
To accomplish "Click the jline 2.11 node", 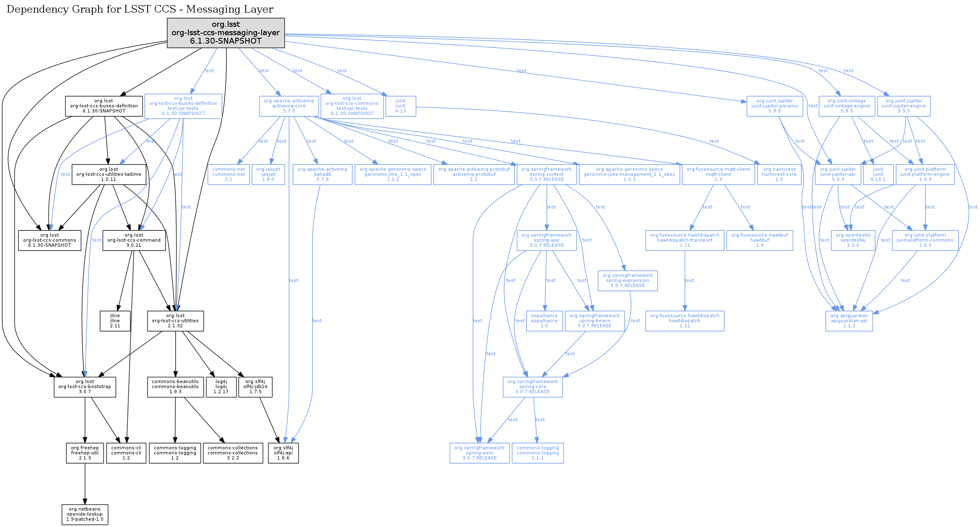I will pyautogui.click(x=115, y=321).
